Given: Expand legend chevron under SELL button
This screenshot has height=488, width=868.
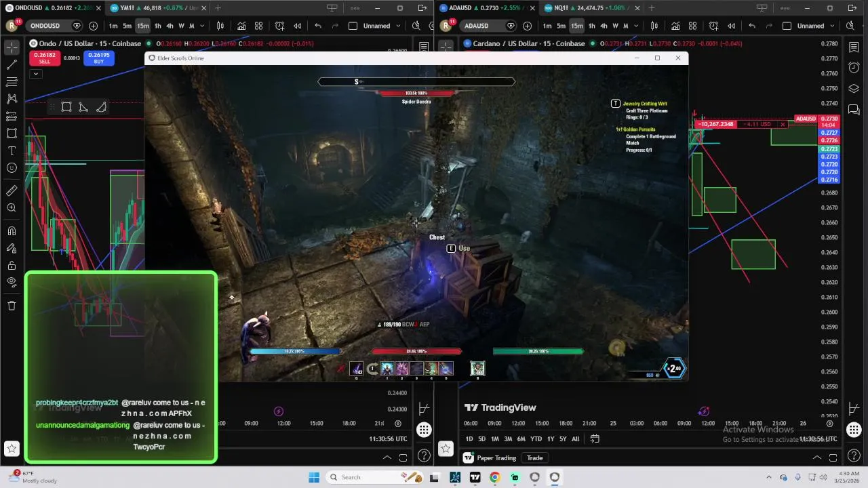Looking at the screenshot, I should [36, 73].
